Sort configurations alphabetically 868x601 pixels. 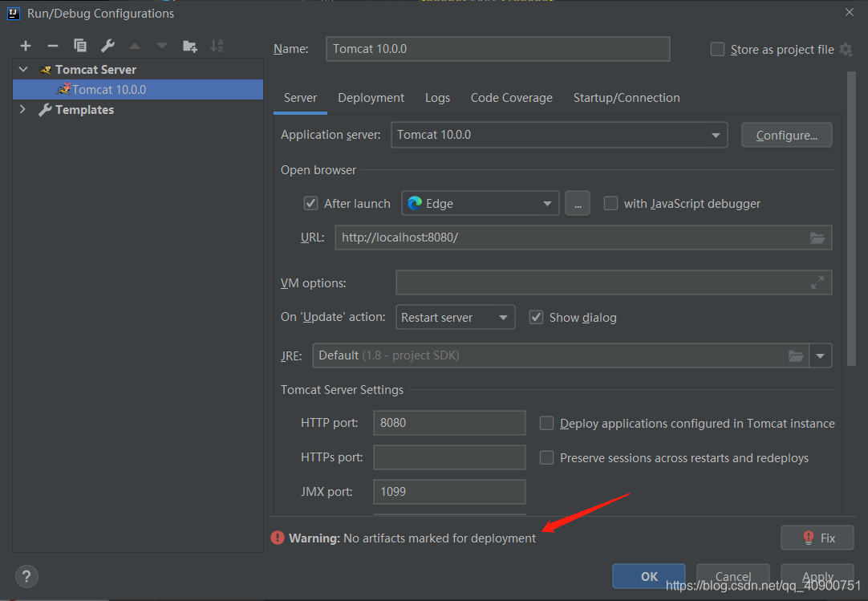[x=217, y=46]
